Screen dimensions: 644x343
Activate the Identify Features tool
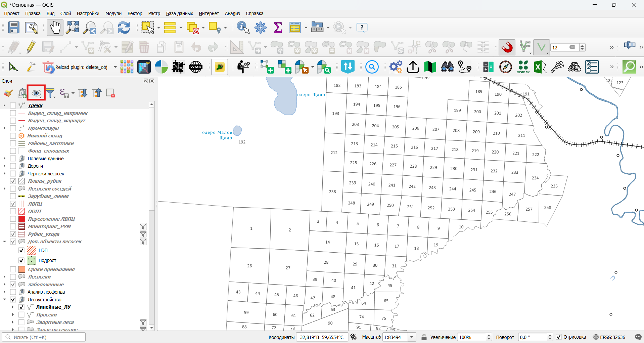click(x=243, y=28)
